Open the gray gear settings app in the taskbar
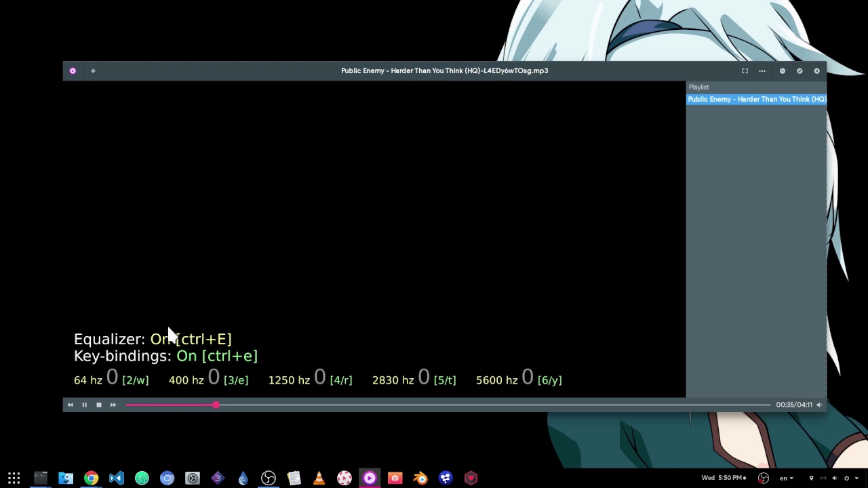 [193, 478]
